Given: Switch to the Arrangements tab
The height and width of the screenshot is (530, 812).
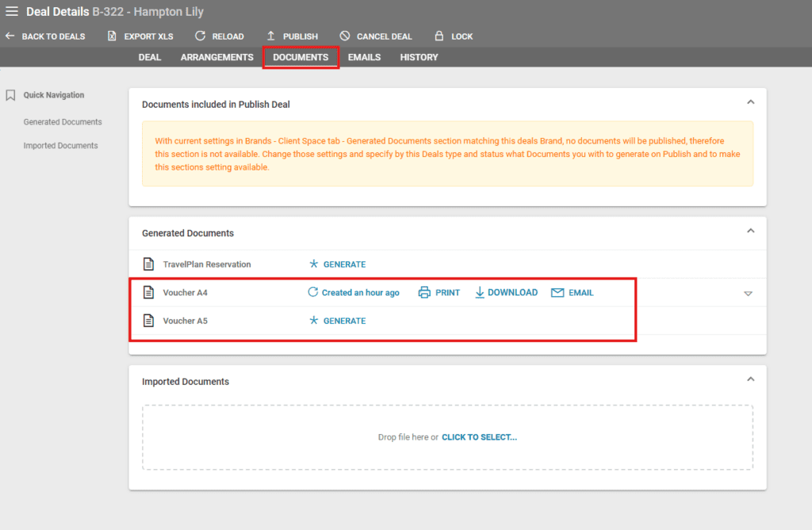Looking at the screenshot, I should tap(216, 57).
